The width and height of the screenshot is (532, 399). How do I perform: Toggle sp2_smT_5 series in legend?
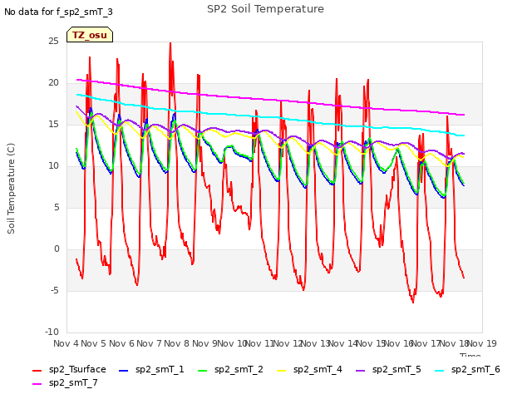388,369
